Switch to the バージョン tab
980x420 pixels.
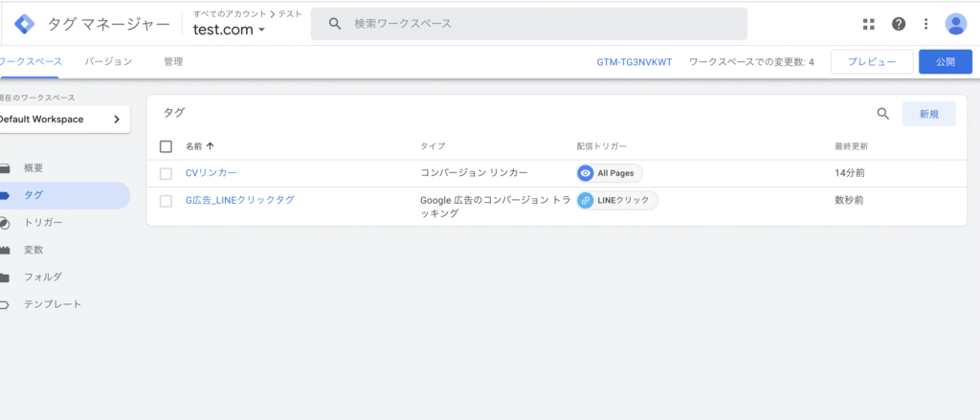(x=108, y=62)
